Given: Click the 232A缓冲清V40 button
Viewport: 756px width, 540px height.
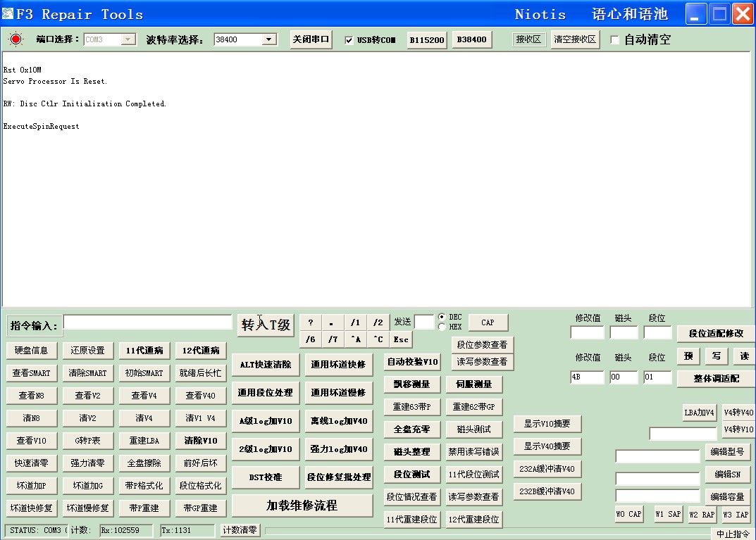Looking at the screenshot, I should click(547, 469).
